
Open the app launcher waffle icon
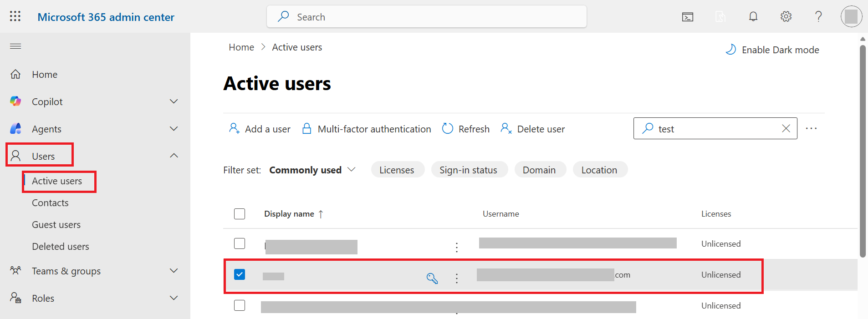point(15,16)
